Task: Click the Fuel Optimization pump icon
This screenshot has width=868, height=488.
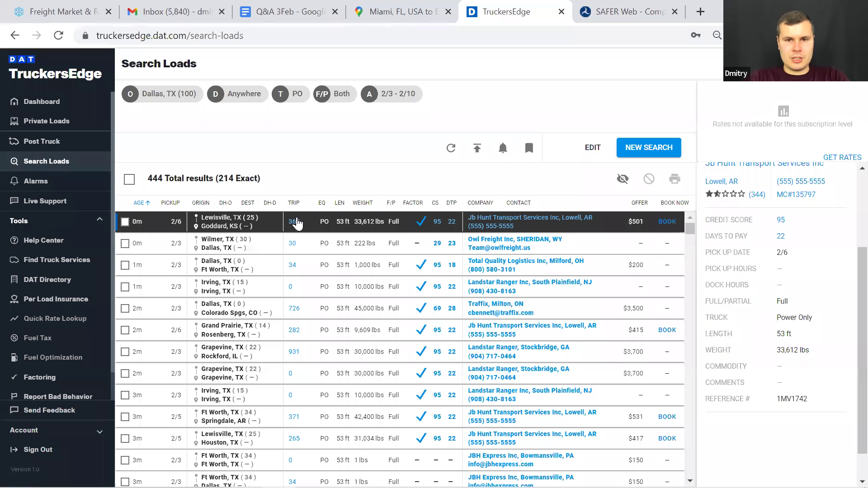Action: coord(14,357)
